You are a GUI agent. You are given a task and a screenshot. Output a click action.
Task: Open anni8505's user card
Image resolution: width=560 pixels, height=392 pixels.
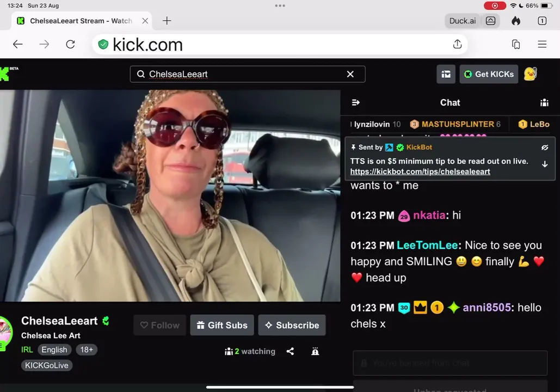click(x=488, y=308)
